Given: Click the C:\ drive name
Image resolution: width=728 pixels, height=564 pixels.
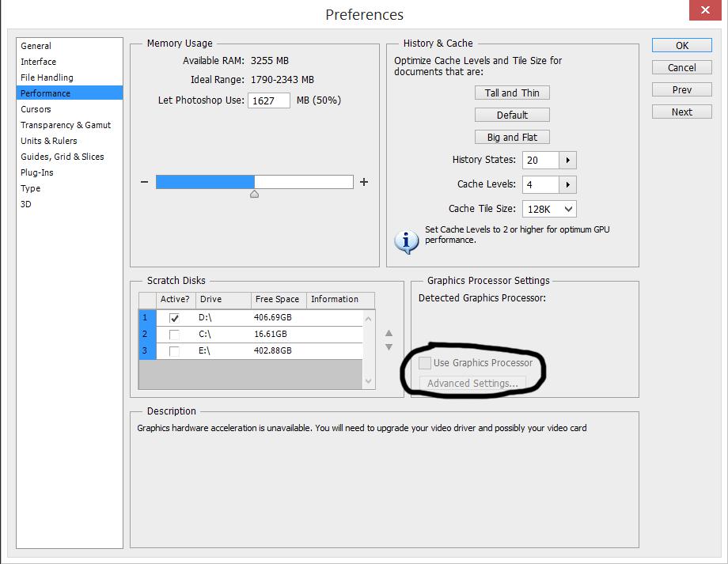Looking at the screenshot, I should (205, 335).
